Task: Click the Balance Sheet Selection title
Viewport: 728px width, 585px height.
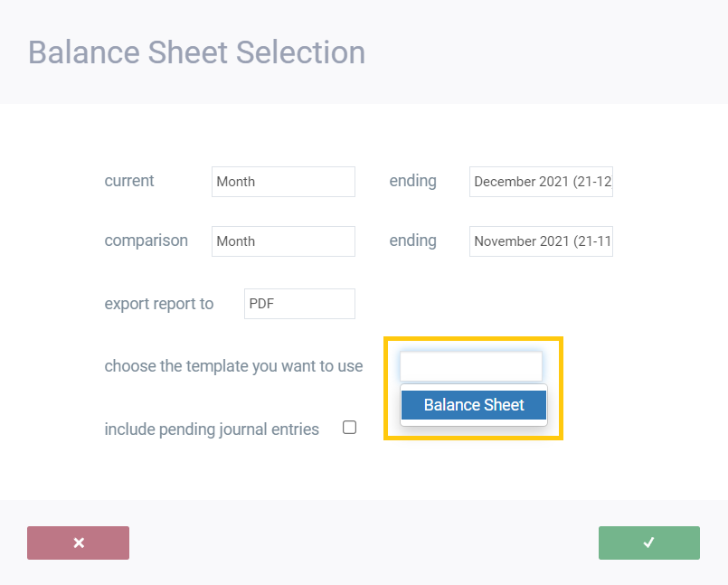Action: 196,52
